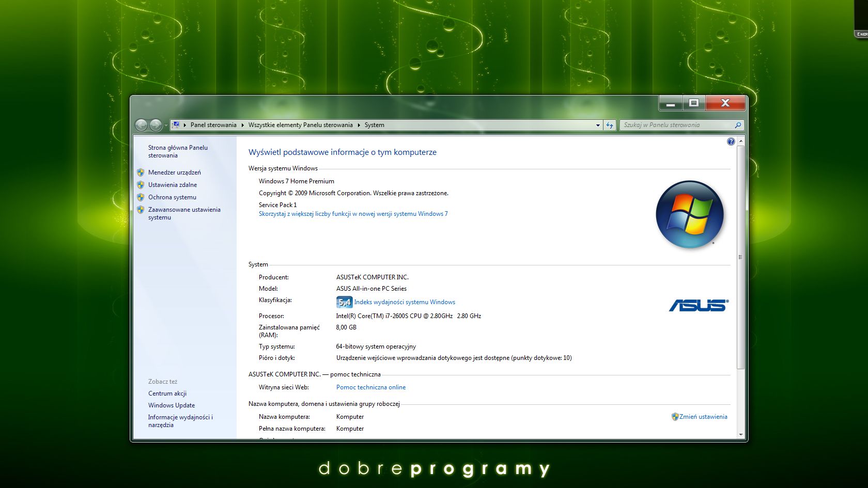Maximize the System window

click(694, 103)
